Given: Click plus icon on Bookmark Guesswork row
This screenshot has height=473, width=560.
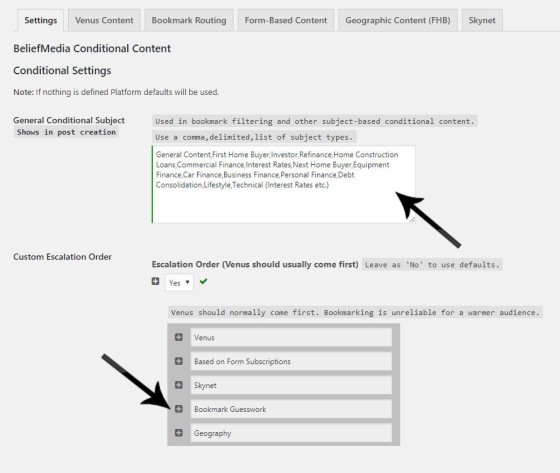Looking at the screenshot, I should point(179,409).
